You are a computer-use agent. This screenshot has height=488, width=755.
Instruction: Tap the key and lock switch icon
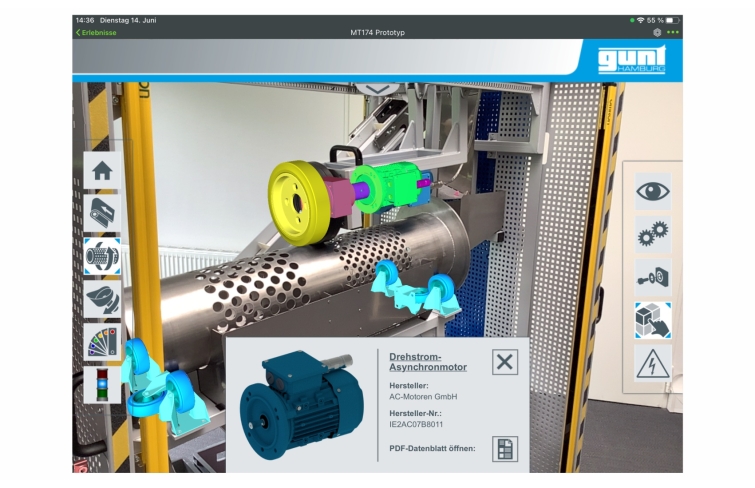click(653, 277)
